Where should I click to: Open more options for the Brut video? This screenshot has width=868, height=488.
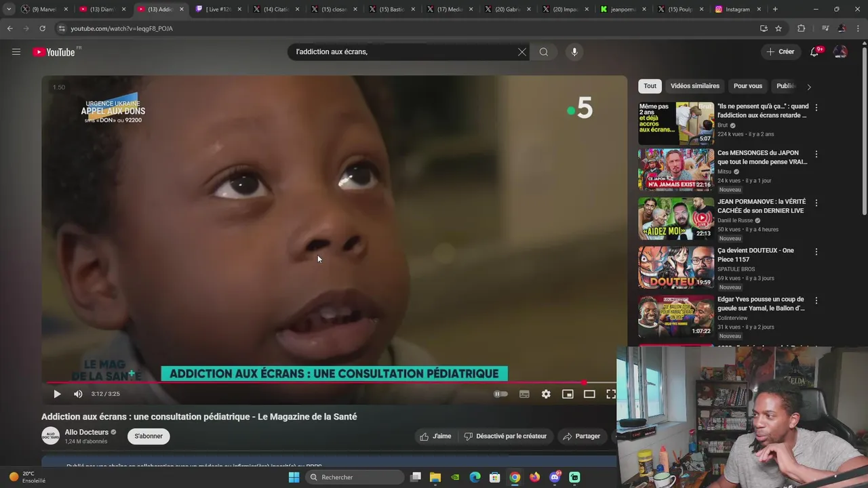click(x=816, y=107)
